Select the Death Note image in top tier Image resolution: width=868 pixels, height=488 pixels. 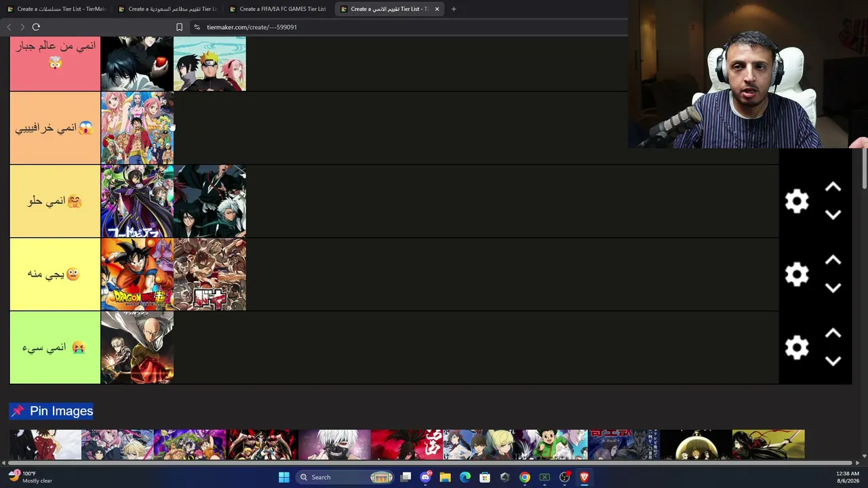137,64
